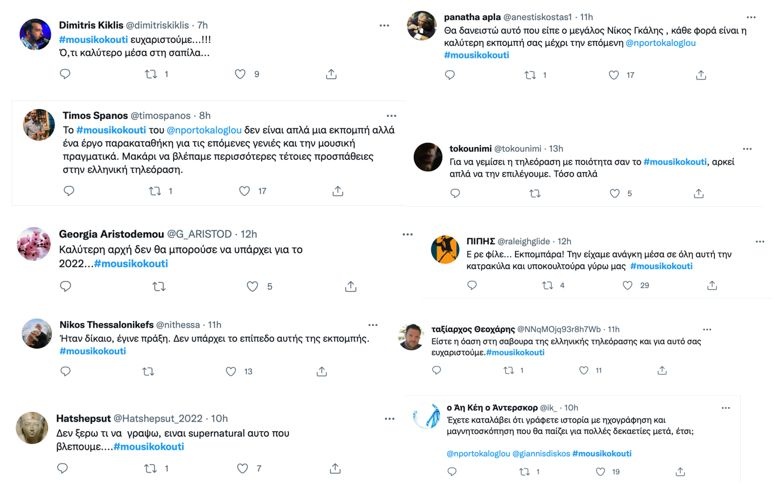The height and width of the screenshot is (494, 775).
Task: Retweet Georgia Aristodemou's tweet
Action: [158, 286]
